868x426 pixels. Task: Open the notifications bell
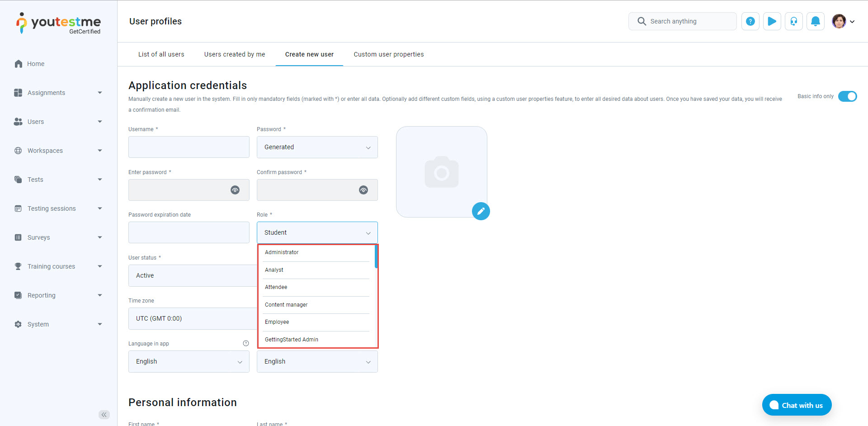(815, 21)
